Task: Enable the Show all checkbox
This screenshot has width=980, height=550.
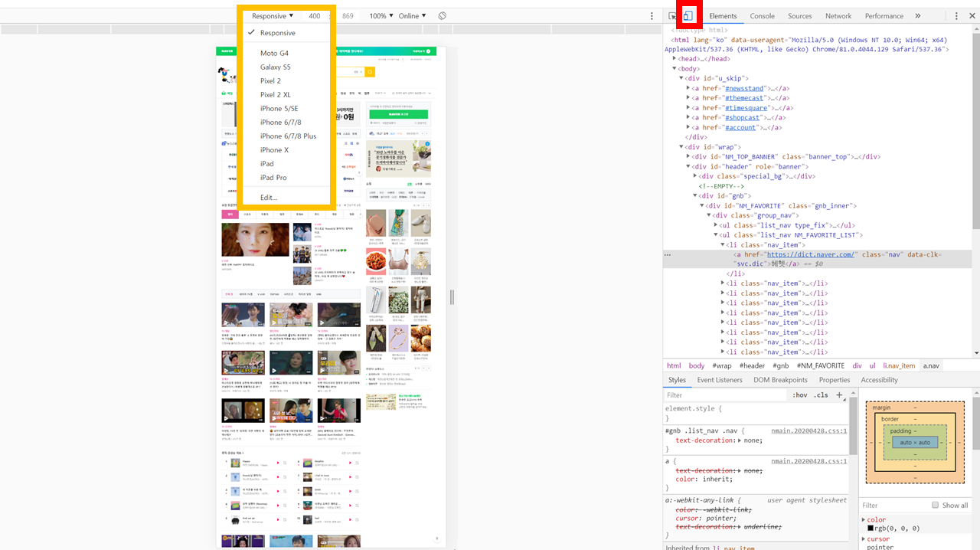Action: (935, 505)
